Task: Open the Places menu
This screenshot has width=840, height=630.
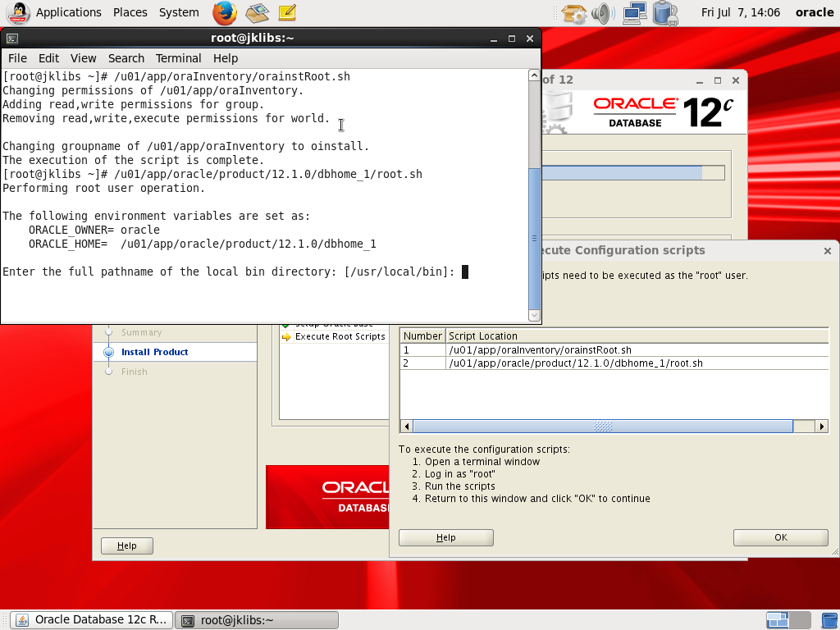Action: [x=130, y=12]
